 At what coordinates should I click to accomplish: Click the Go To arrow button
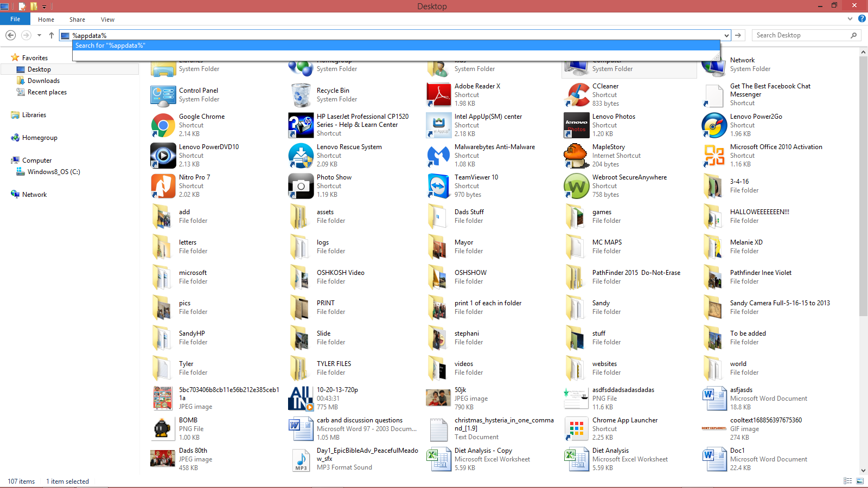[738, 35]
